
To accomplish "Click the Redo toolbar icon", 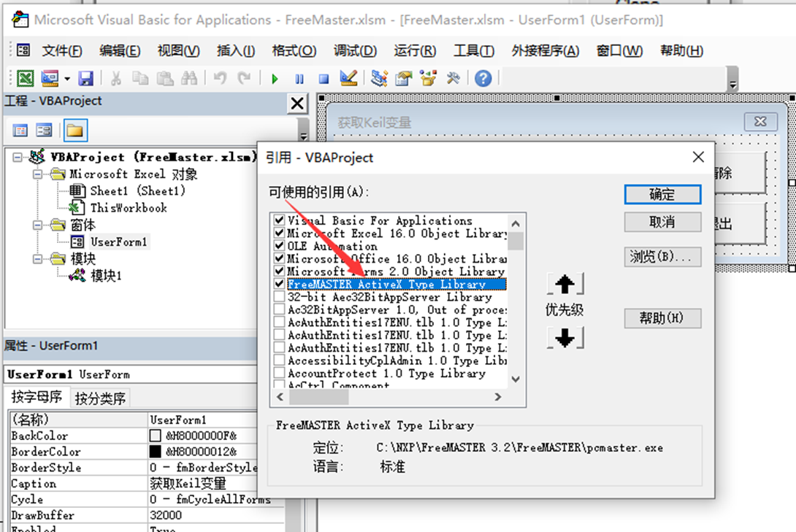I will [244, 78].
